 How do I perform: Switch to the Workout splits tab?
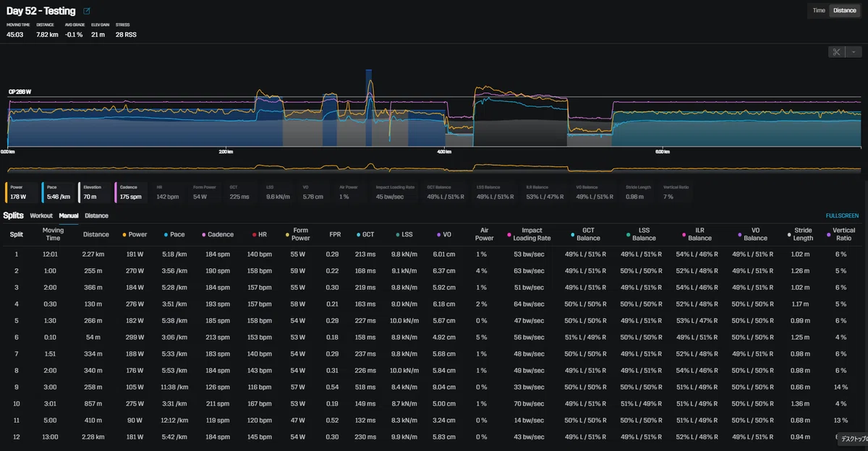coord(41,215)
